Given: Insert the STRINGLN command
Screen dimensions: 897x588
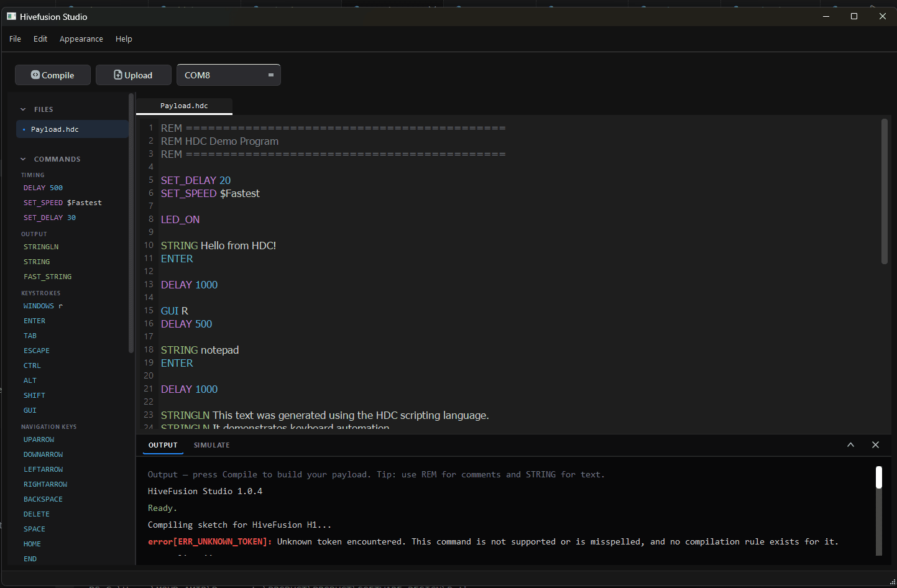Looking at the screenshot, I should (x=41, y=247).
